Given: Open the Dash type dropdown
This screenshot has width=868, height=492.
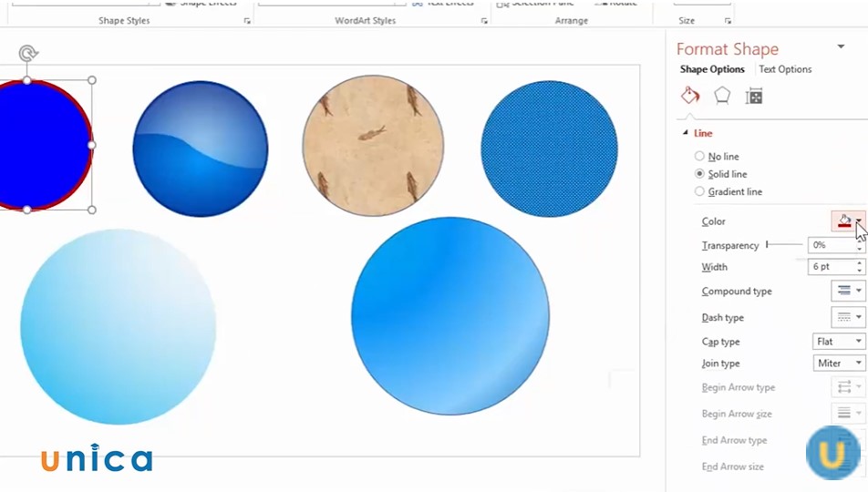Looking at the screenshot, I should pos(848,317).
